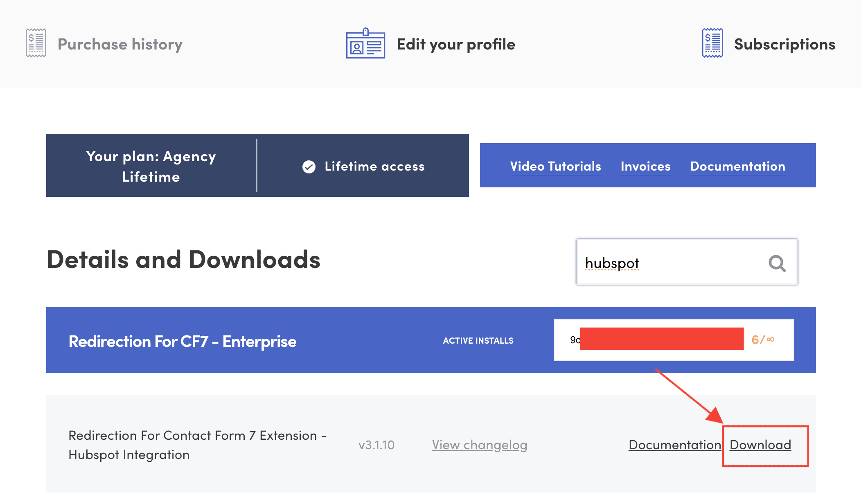
Task: Click the magnifier search icon
Action: coord(777,263)
